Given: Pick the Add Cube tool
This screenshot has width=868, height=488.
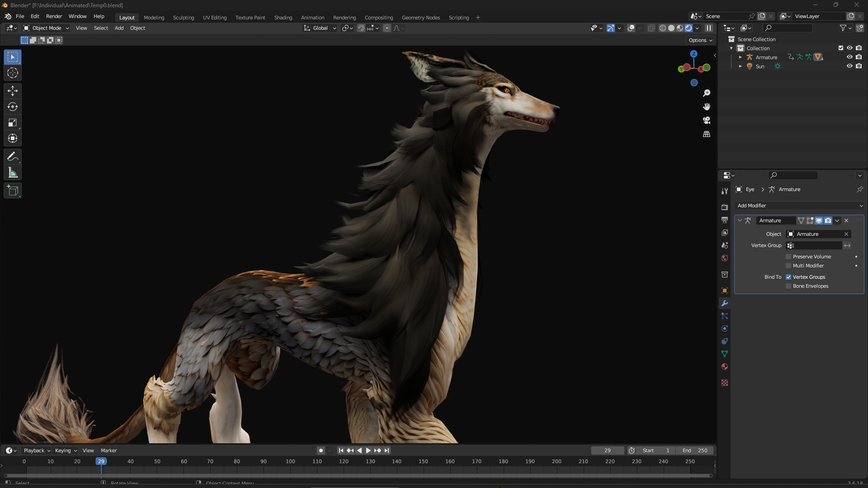Looking at the screenshot, I should point(13,191).
